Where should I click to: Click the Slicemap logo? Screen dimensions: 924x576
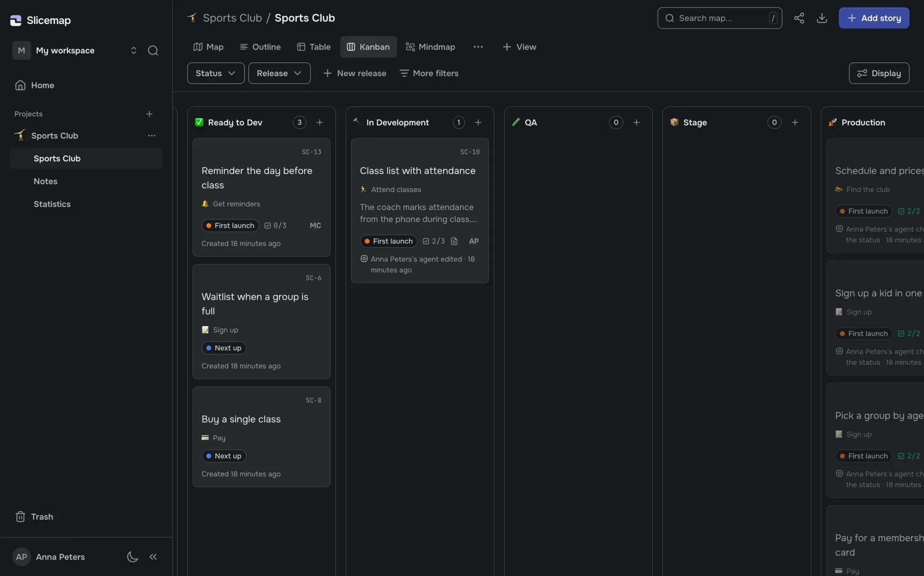point(41,20)
